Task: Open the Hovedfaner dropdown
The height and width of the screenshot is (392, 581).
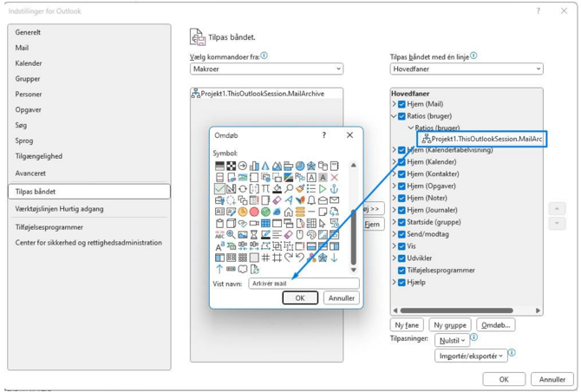Action: (466, 69)
